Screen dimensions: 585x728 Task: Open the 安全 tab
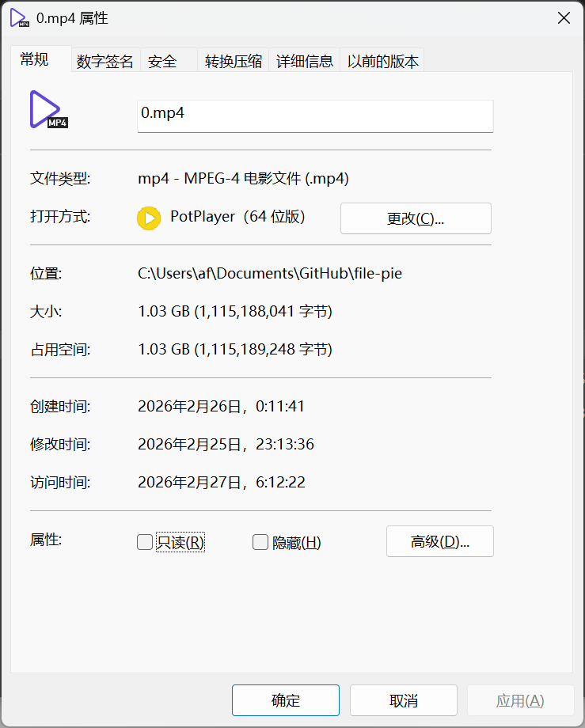point(162,61)
